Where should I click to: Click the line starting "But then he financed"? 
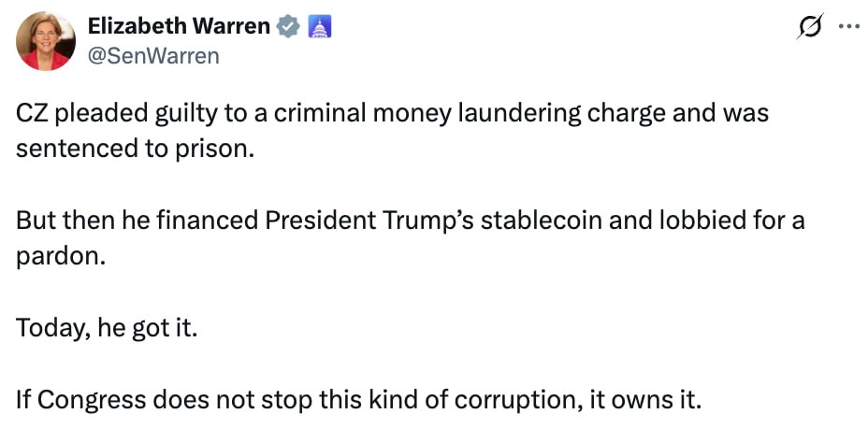tap(411, 222)
